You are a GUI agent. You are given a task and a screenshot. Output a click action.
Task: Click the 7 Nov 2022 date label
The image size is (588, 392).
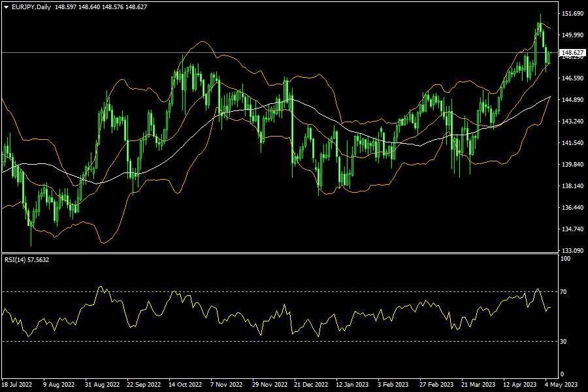point(227,385)
